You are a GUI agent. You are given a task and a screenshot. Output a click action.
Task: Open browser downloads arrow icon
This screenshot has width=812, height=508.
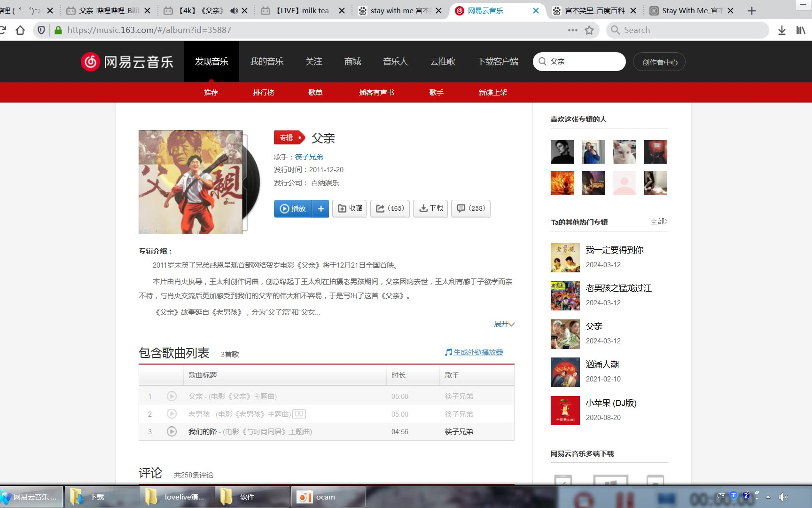point(781,30)
